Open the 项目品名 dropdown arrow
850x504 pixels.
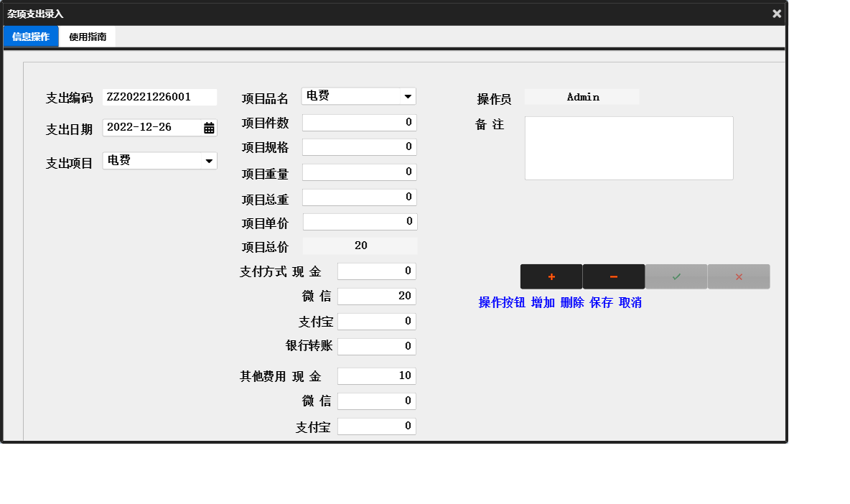tap(408, 95)
